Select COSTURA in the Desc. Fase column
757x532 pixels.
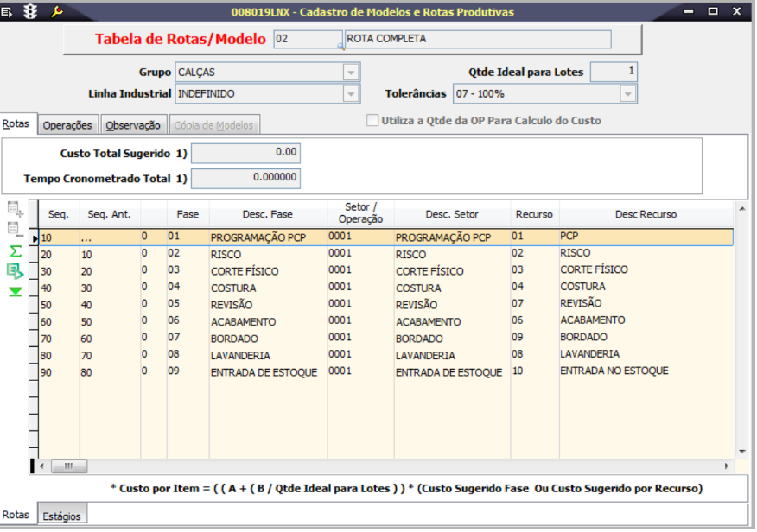pos(233,288)
